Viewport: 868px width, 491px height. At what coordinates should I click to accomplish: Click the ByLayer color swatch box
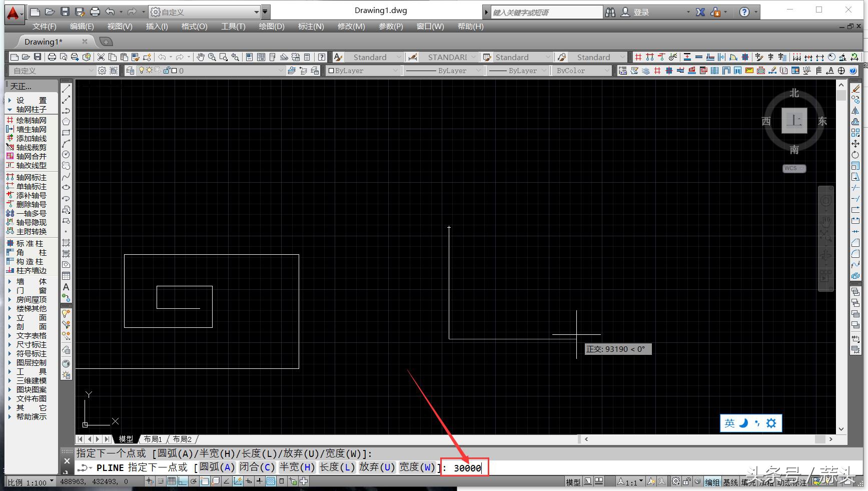pos(331,71)
